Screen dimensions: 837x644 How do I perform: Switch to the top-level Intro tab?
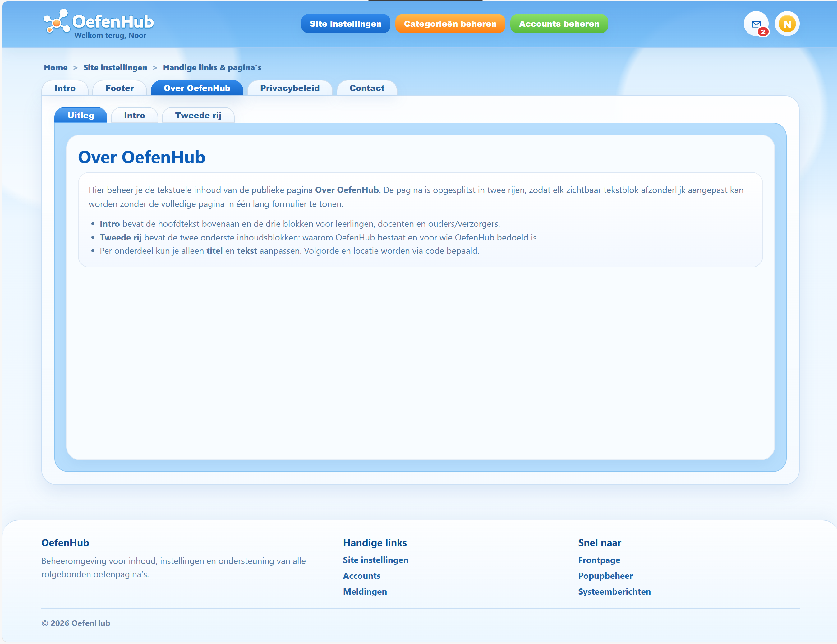[65, 88]
